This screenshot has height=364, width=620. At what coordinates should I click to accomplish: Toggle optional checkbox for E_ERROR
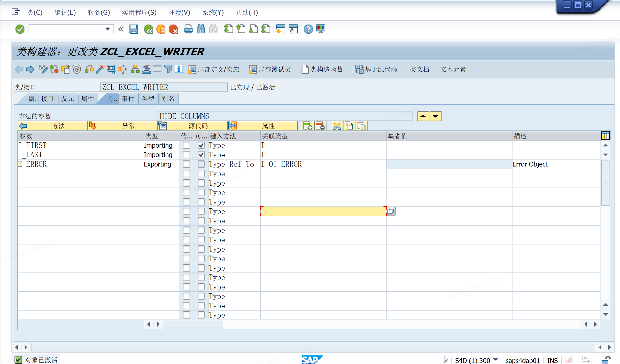(201, 164)
